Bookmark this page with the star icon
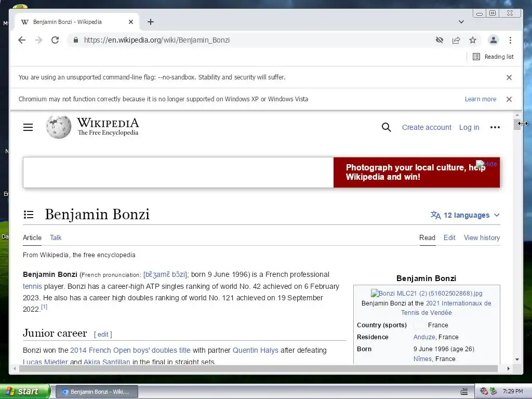Image resolution: width=532 pixels, height=399 pixels. click(x=473, y=40)
